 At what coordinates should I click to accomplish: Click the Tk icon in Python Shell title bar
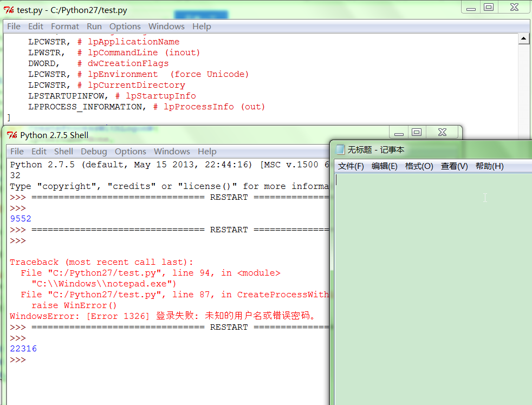click(12, 135)
